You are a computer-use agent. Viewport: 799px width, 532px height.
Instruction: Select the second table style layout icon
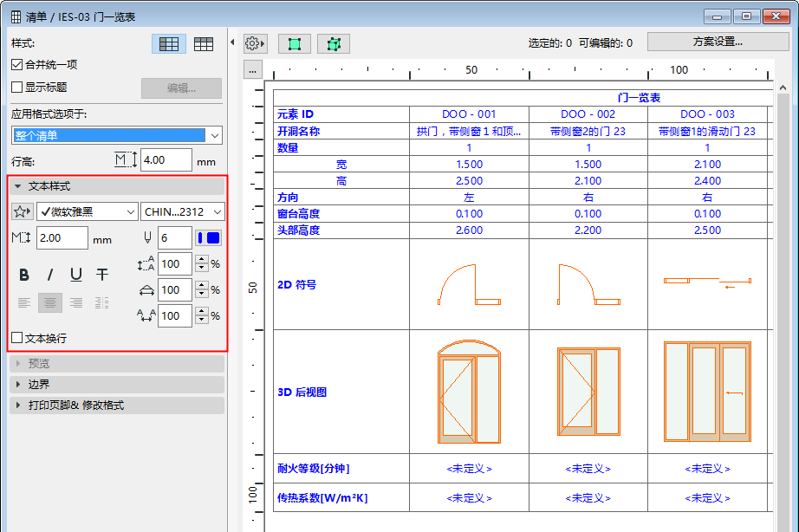pyautogui.click(x=204, y=44)
